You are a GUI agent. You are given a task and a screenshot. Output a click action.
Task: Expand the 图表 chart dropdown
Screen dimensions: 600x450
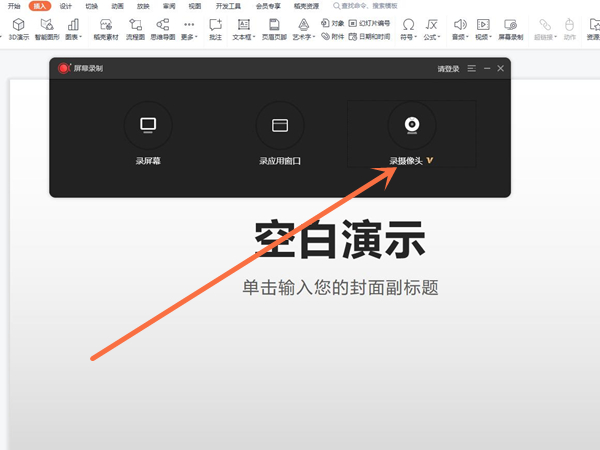(x=73, y=36)
